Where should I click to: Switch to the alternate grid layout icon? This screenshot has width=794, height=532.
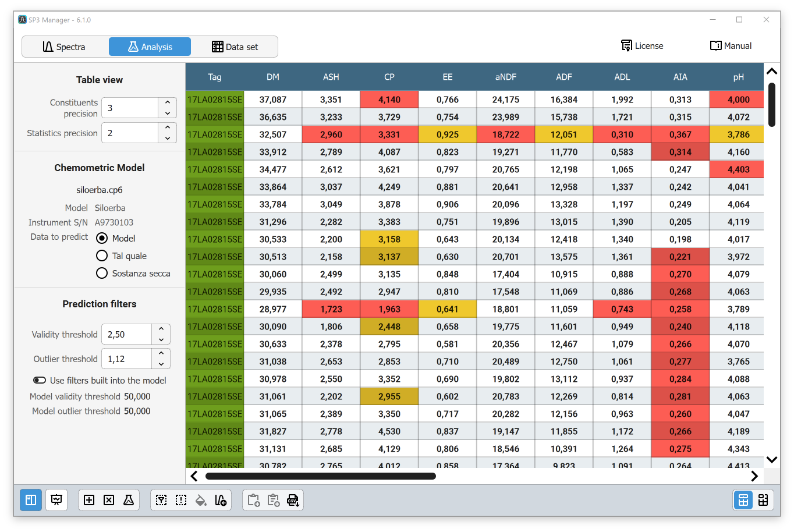coord(763,500)
